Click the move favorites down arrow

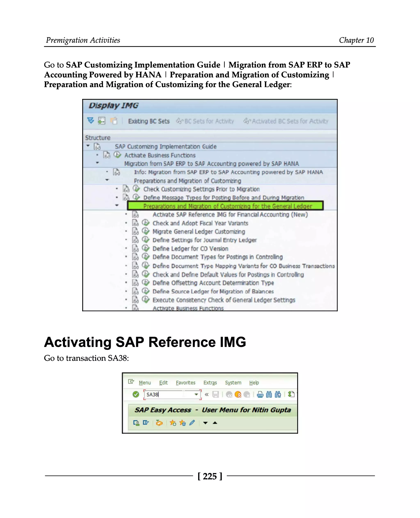[x=205, y=423]
